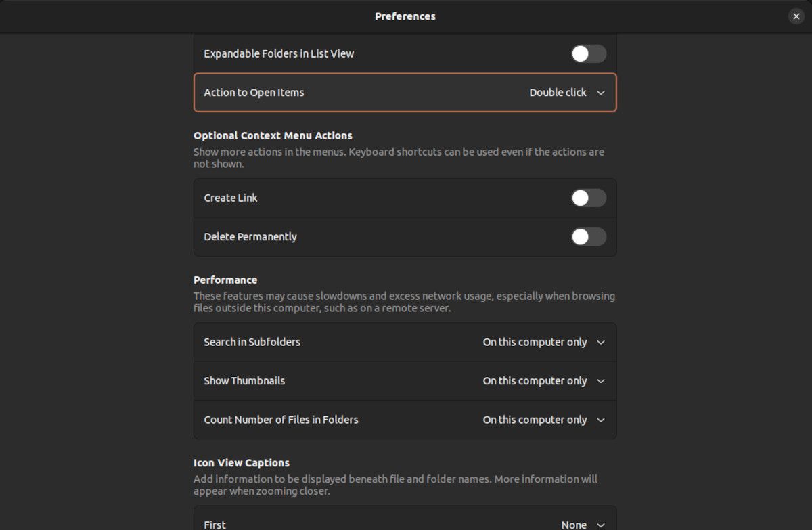Close the Preferences window
This screenshot has height=530, width=812.
tap(796, 16)
